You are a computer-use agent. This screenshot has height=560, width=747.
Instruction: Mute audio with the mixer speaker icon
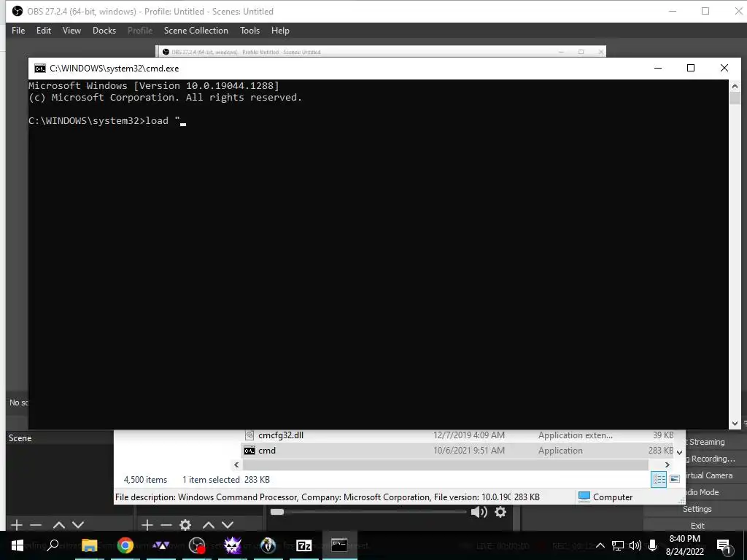[x=479, y=512]
